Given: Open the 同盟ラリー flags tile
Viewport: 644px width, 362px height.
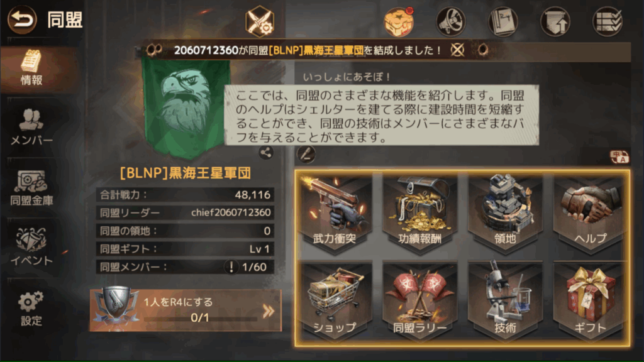Looking at the screenshot, I should click(419, 301).
